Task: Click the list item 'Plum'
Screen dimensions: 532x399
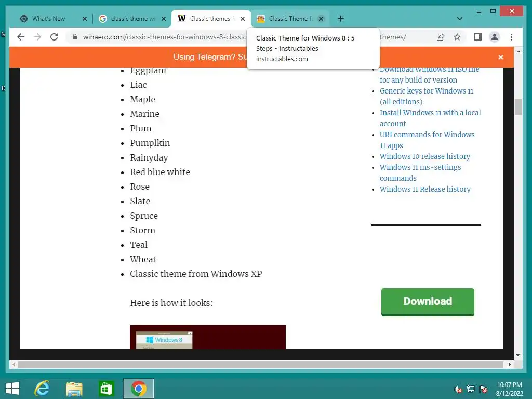Action: coord(140,128)
